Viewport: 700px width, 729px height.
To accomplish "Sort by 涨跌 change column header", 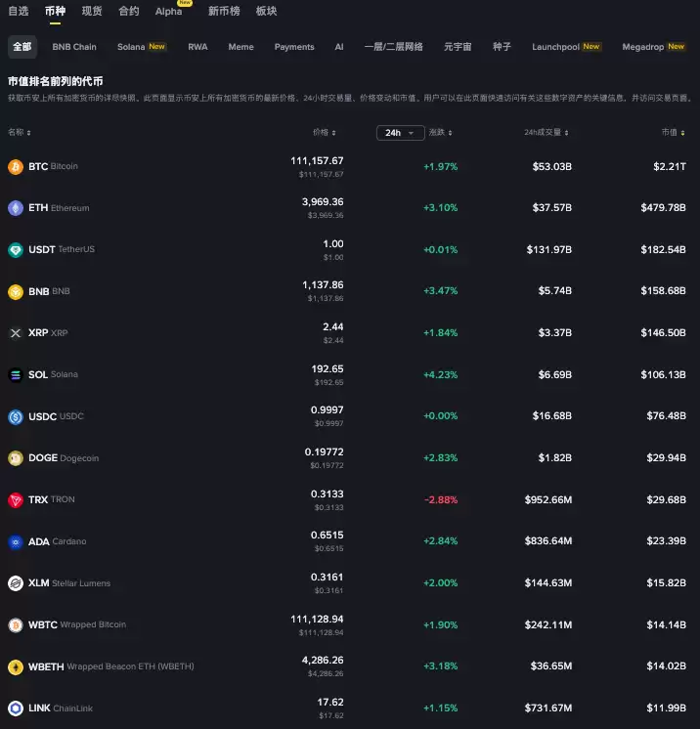I will (440, 133).
